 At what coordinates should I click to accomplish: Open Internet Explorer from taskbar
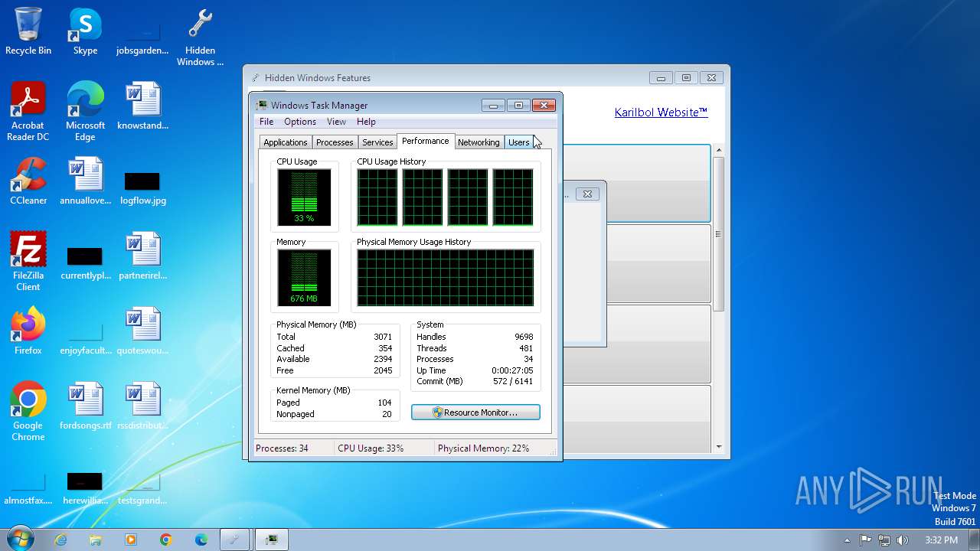pyautogui.click(x=60, y=540)
